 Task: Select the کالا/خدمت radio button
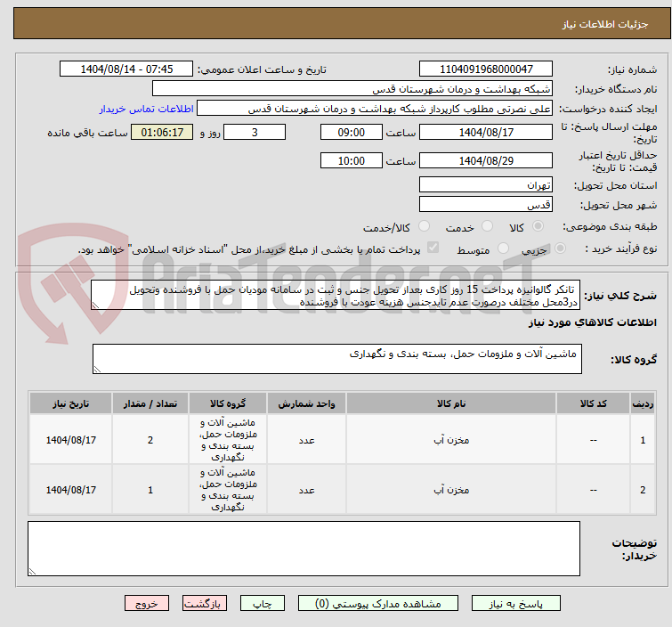pyautogui.click(x=424, y=226)
